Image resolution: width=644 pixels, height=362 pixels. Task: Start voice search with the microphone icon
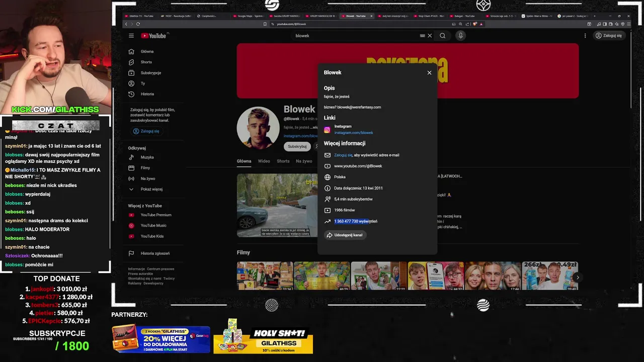(460, 36)
